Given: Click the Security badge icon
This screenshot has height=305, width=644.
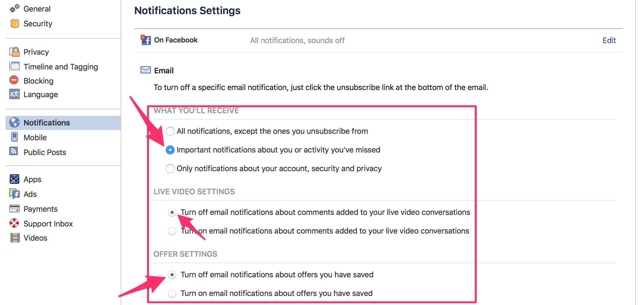Looking at the screenshot, I should point(14,23).
